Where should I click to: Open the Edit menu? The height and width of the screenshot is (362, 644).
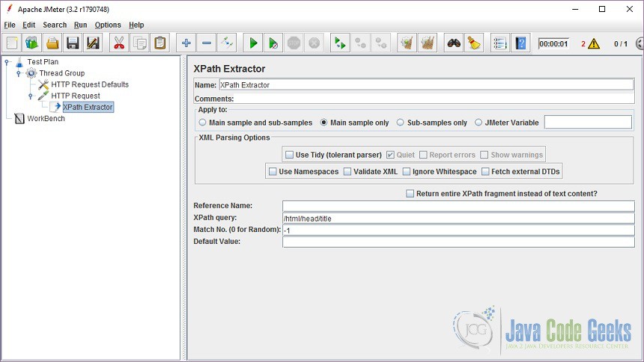(x=28, y=25)
